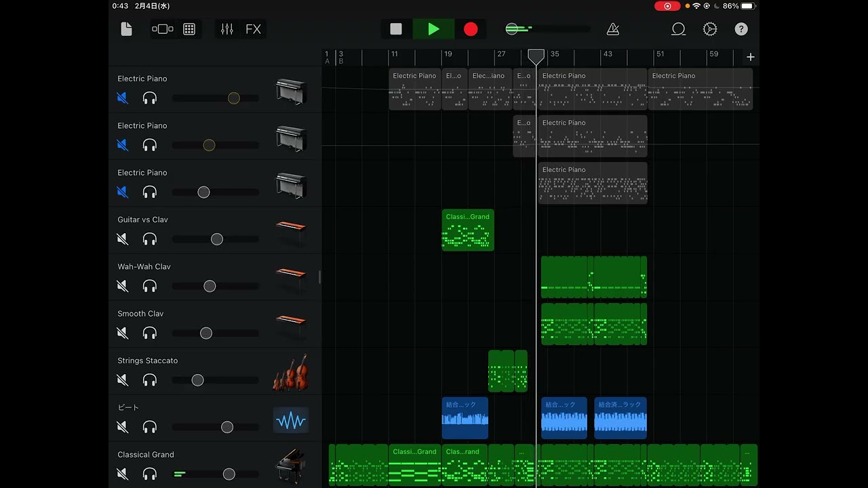Adjust Classical Grand volume slider
Screen dimensions: 868x488
(216, 474)
